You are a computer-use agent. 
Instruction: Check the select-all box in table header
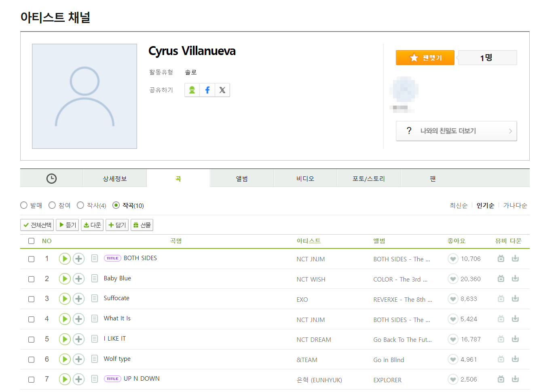(x=31, y=241)
